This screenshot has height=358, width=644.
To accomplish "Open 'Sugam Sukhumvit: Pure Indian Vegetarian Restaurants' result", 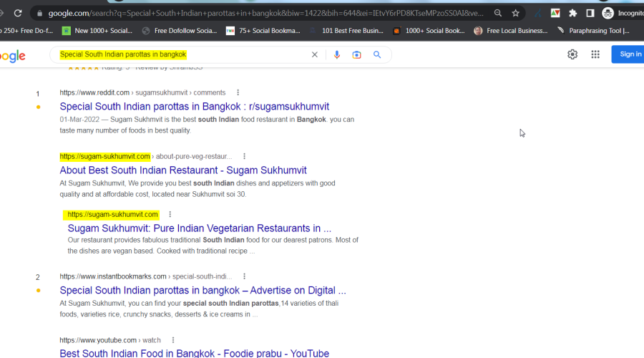I will [200, 228].
